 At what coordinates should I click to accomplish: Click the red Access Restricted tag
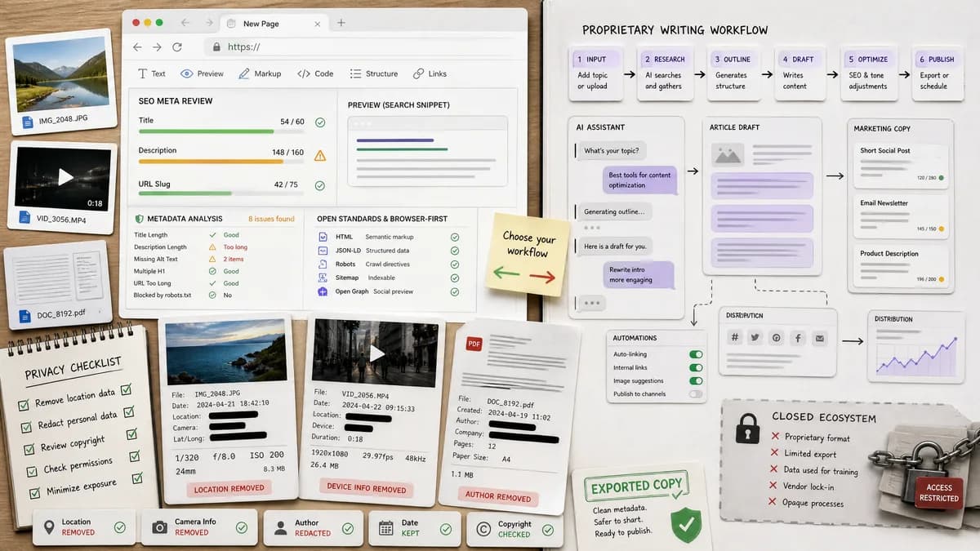tap(938, 492)
